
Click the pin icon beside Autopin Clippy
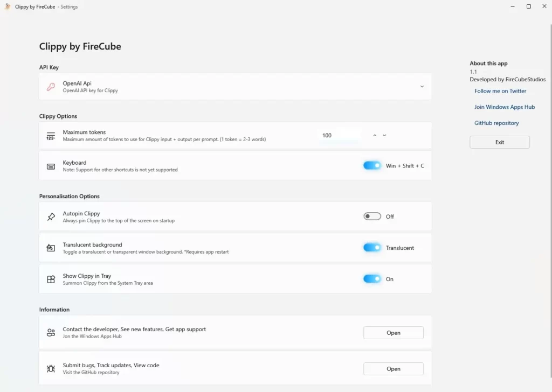51,216
